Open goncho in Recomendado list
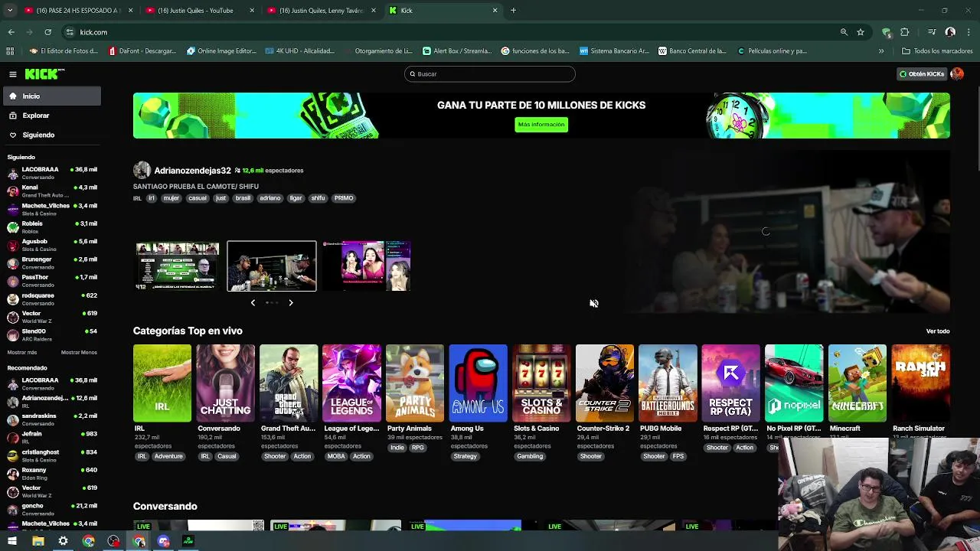Image resolution: width=980 pixels, height=551 pixels. tap(51, 510)
